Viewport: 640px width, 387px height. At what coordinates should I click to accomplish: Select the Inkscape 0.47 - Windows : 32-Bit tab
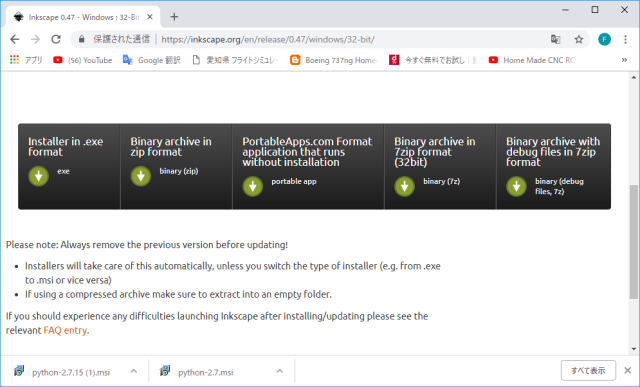point(83,17)
